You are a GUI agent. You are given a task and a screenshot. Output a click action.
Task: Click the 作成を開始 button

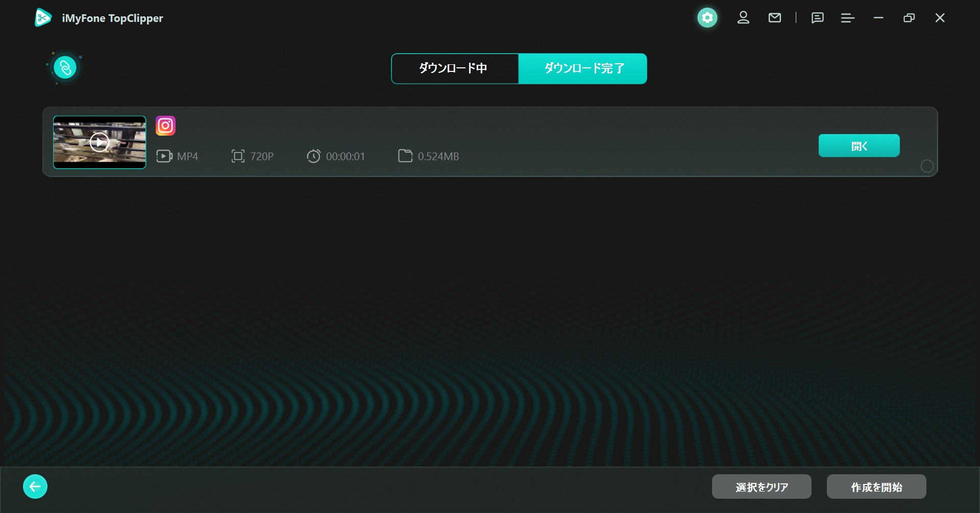(876, 486)
